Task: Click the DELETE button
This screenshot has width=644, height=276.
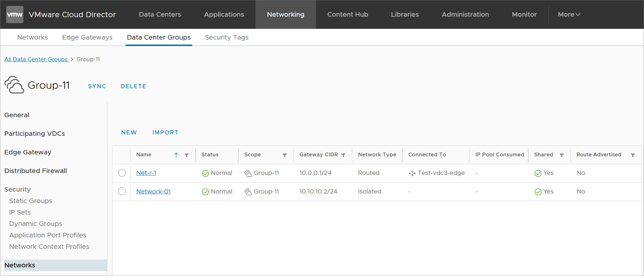Action: (x=133, y=86)
